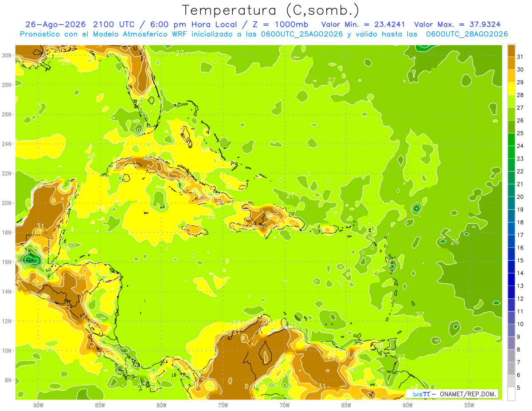Click the brown colorbar swatch above 31
The height and width of the screenshot is (411, 532).
[x=511, y=51]
